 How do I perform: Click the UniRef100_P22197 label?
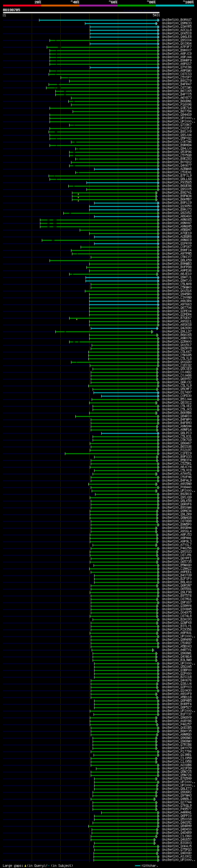[177, 450]
